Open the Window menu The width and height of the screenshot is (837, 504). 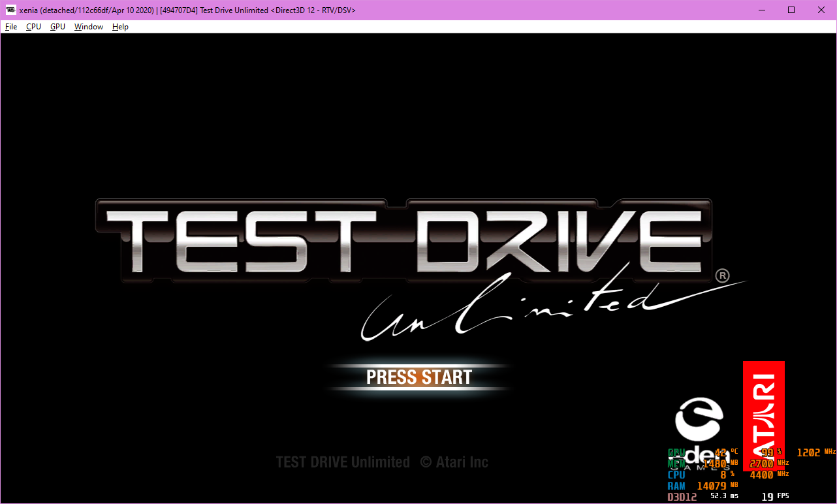pyautogui.click(x=89, y=27)
